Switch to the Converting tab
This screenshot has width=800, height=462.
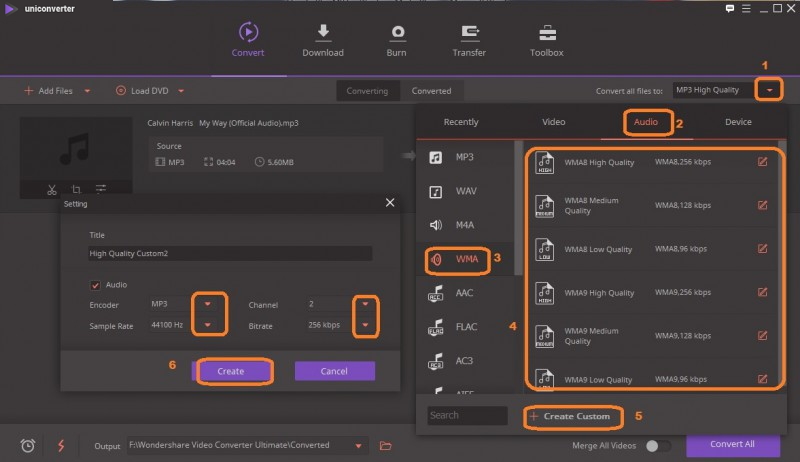(367, 91)
